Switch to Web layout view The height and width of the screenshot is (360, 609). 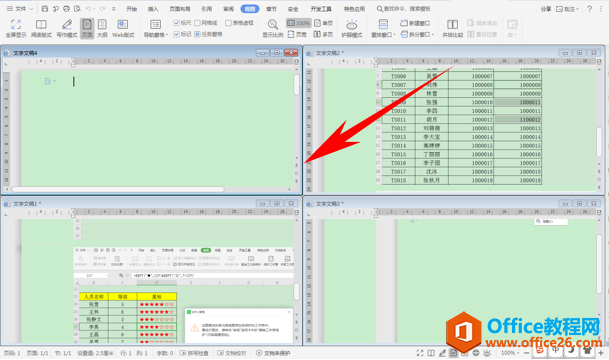[123, 28]
